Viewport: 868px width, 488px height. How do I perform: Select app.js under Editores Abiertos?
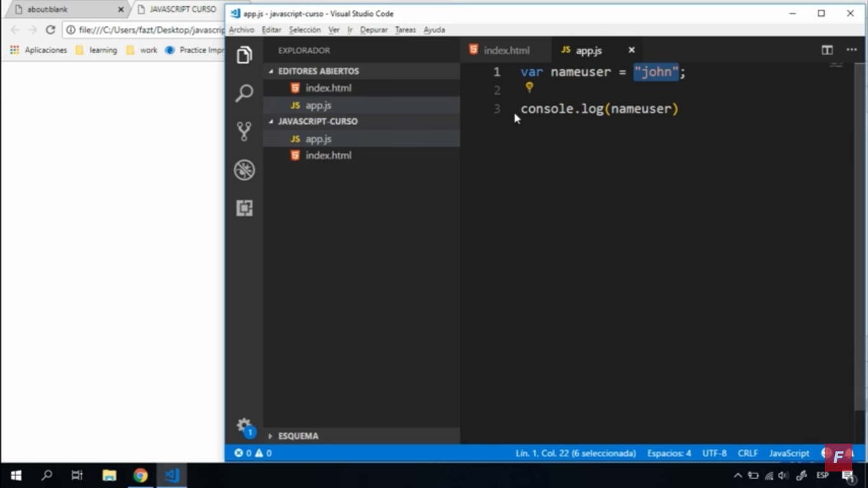point(362,105)
